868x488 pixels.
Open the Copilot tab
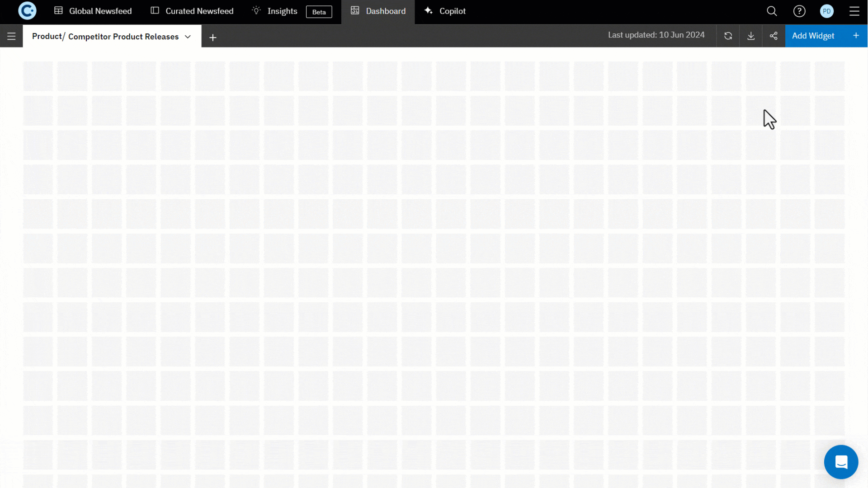point(445,11)
